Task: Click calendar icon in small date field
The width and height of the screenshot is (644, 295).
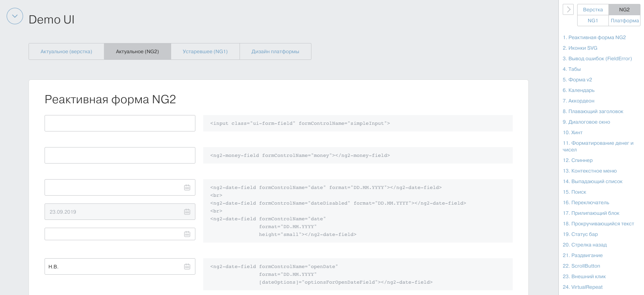Action: pos(187,234)
